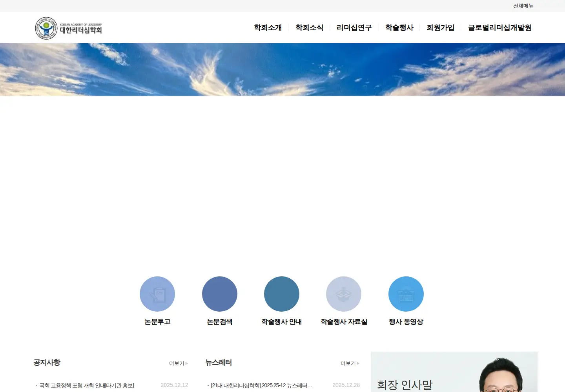Open the 논문투고 circle icon

click(157, 294)
